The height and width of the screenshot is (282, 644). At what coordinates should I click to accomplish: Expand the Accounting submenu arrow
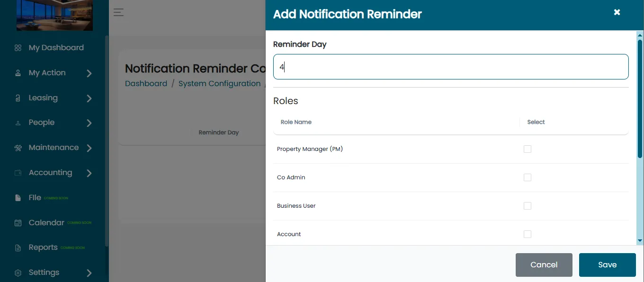click(89, 173)
